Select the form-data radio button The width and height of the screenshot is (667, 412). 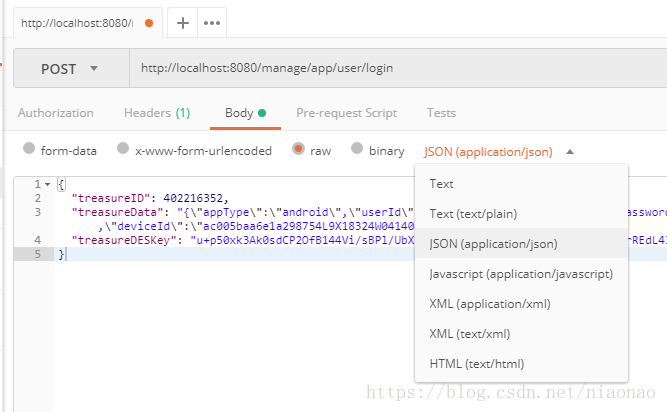(x=29, y=148)
